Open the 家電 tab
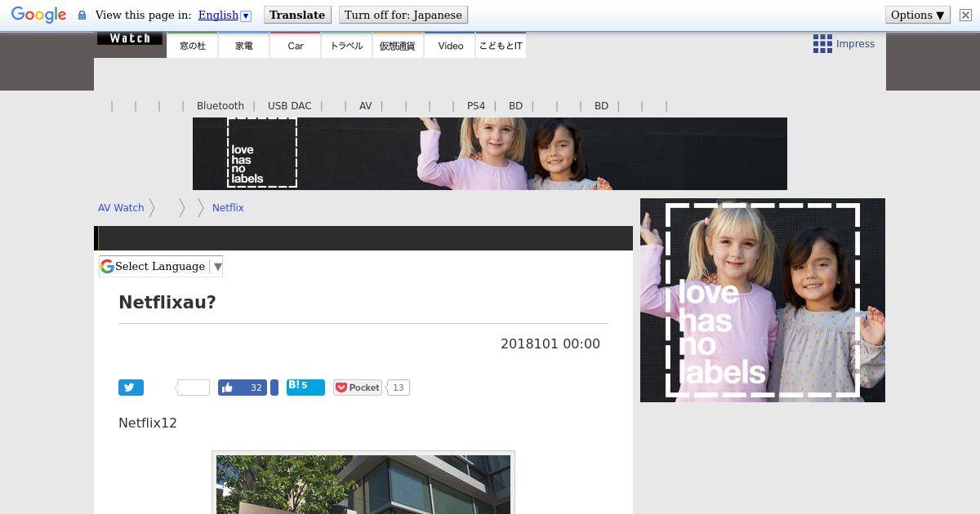Image resolution: width=980 pixels, height=514 pixels. [244, 46]
